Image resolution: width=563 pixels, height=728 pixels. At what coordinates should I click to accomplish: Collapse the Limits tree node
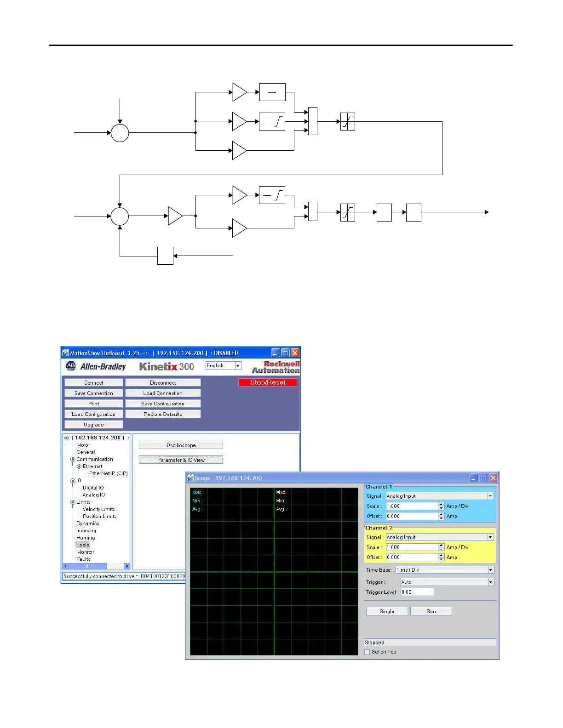pyautogui.click(x=73, y=502)
